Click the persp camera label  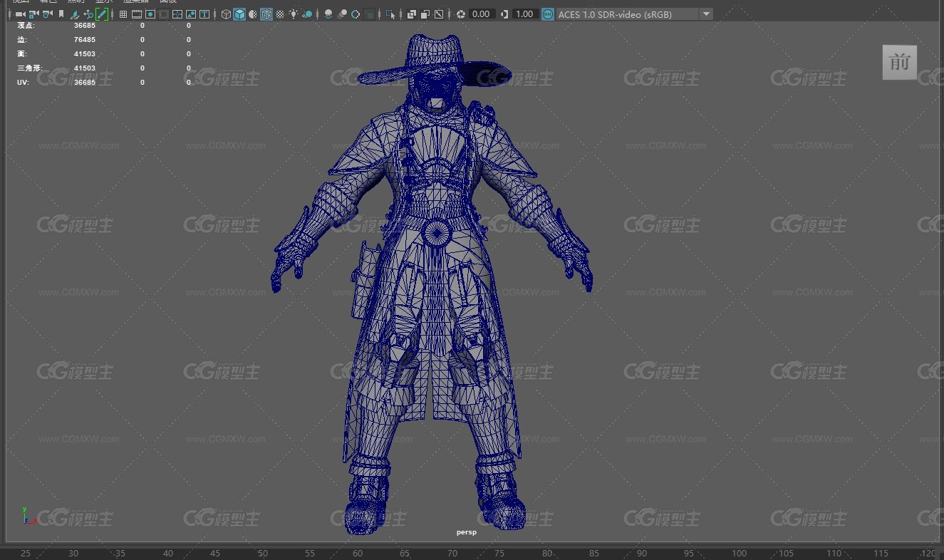tap(467, 532)
